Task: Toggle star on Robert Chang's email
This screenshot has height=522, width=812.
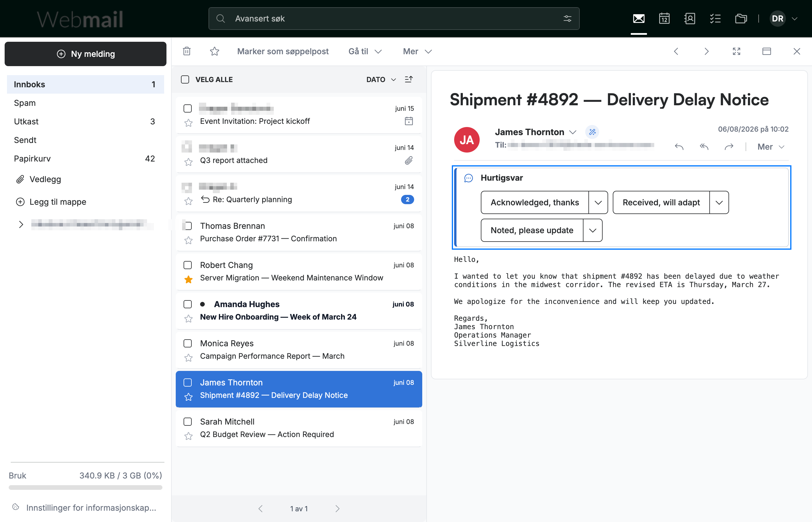Action: click(188, 279)
